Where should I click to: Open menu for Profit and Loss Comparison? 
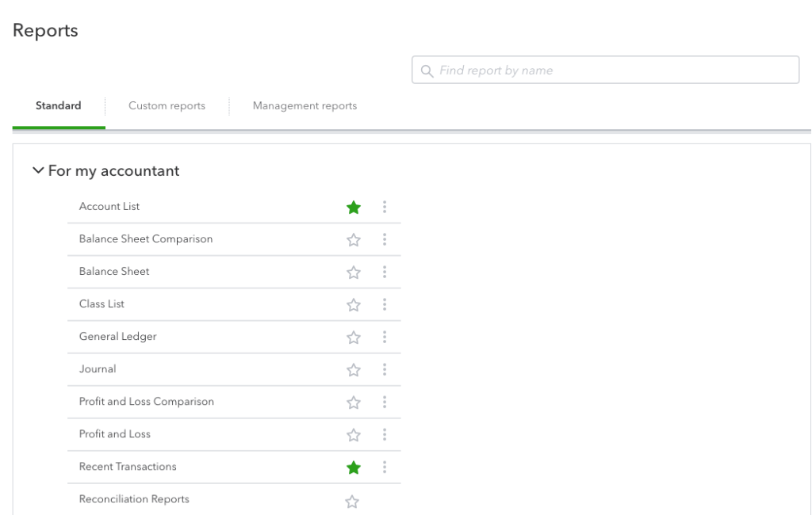pyautogui.click(x=385, y=401)
